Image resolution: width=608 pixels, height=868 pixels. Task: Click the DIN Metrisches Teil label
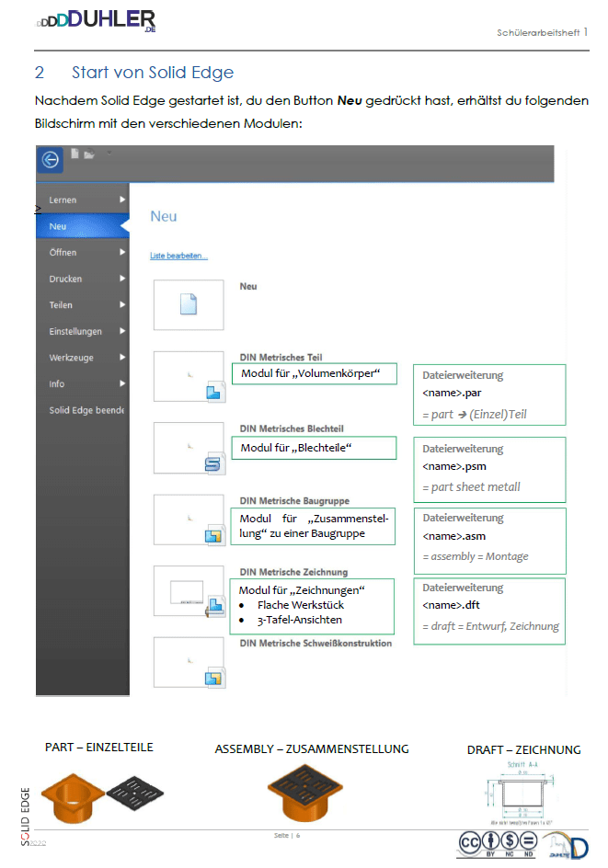281,358
